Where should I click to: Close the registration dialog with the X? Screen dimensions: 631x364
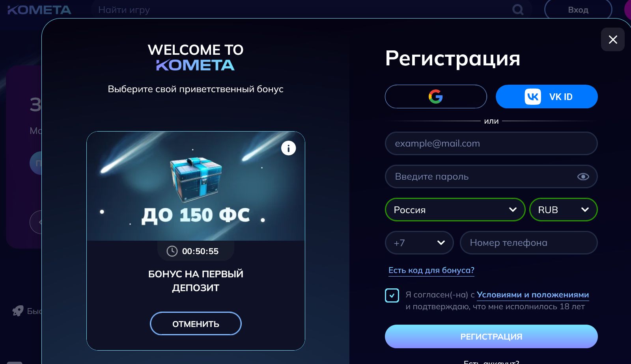coord(612,39)
